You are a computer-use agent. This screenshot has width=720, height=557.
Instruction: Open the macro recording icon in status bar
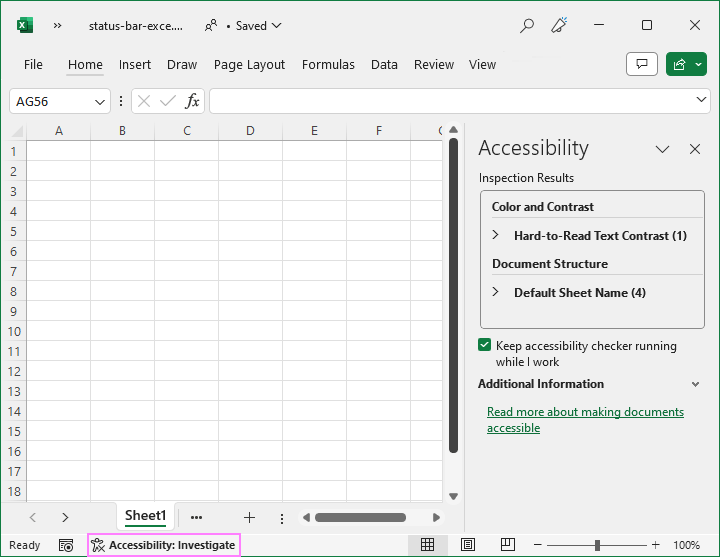[x=66, y=545]
